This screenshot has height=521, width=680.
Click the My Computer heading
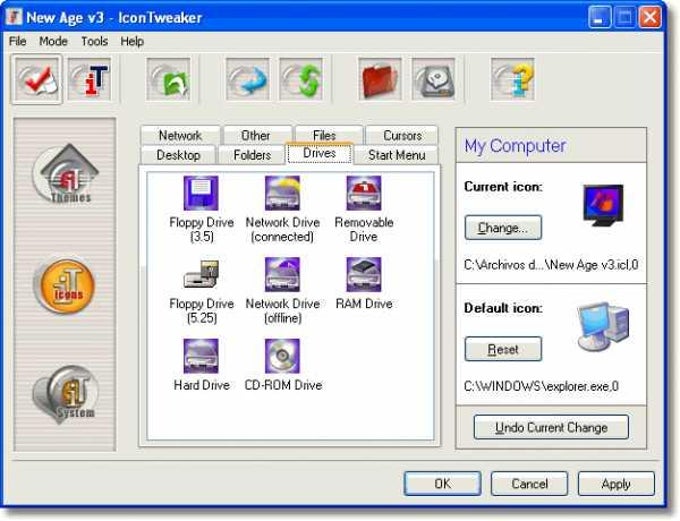(515, 146)
